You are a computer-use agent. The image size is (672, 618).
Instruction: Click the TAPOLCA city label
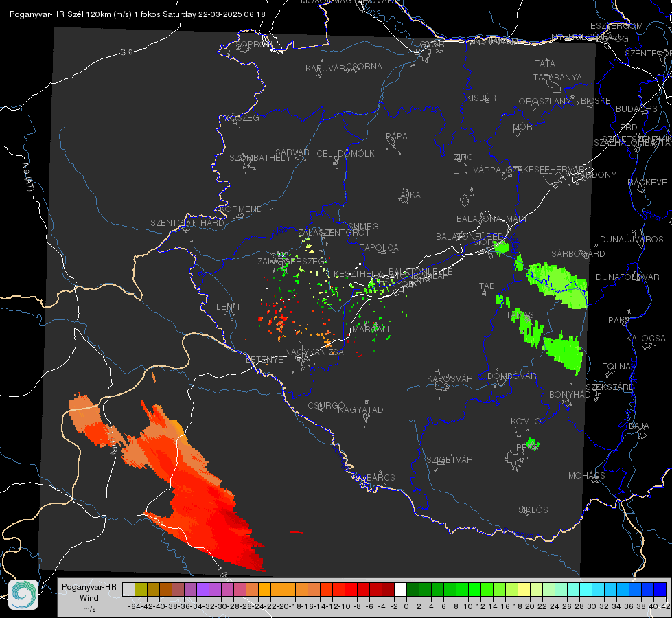click(x=380, y=247)
